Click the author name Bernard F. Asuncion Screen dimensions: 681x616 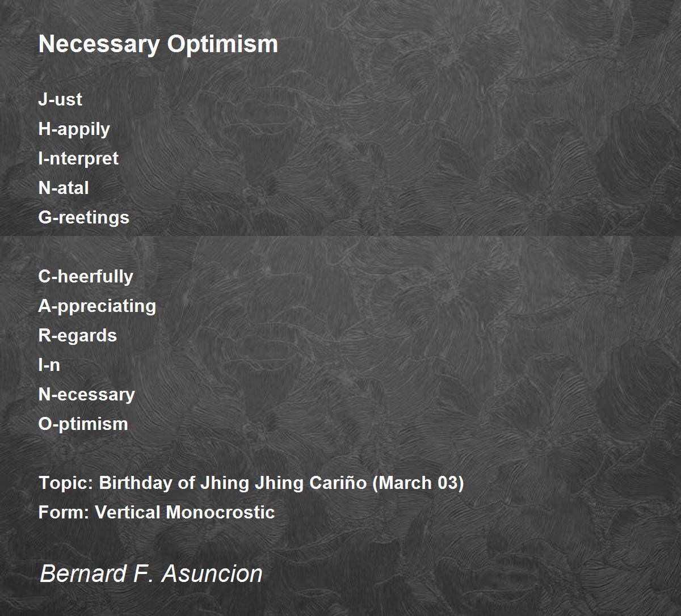[151, 573]
